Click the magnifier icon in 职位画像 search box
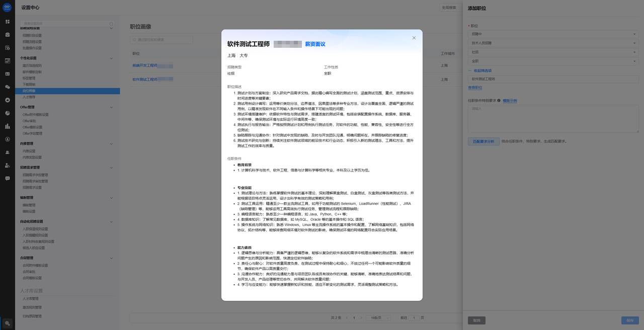Viewport: 644px width, 330px height. pyautogui.click(x=135, y=39)
